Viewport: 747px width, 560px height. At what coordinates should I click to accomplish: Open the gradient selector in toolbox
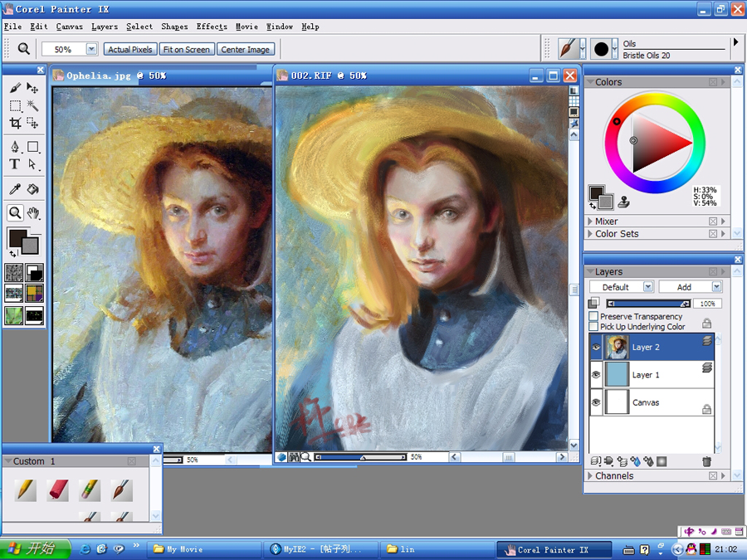[34, 273]
